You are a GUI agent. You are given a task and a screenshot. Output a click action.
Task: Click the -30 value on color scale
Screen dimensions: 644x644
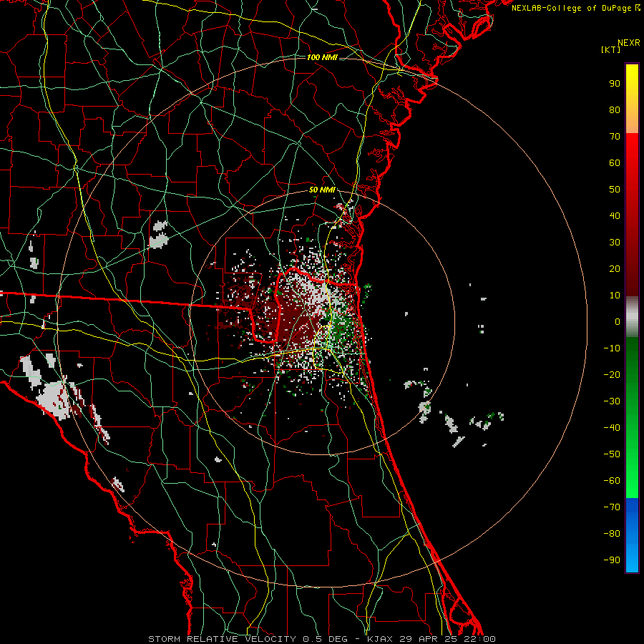tap(612, 401)
